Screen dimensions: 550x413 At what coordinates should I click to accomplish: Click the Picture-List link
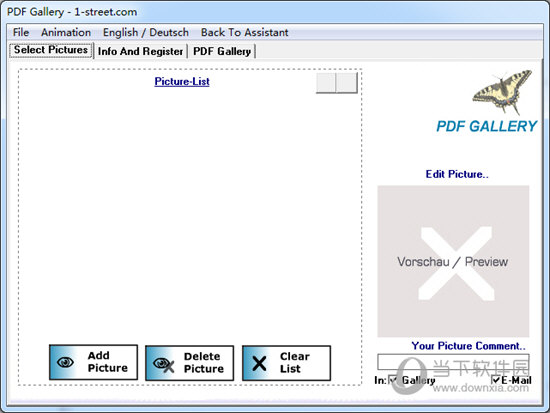[x=182, y=81]
